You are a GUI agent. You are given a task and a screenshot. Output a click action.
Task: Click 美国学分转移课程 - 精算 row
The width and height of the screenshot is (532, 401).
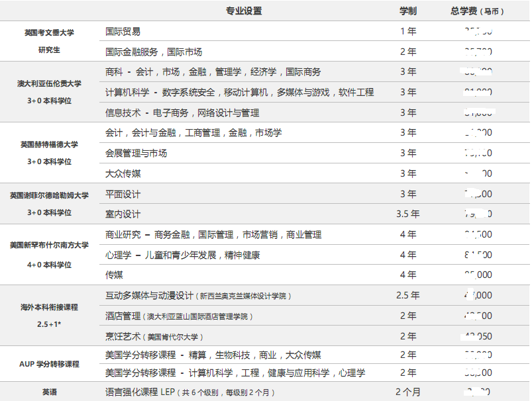315,355
